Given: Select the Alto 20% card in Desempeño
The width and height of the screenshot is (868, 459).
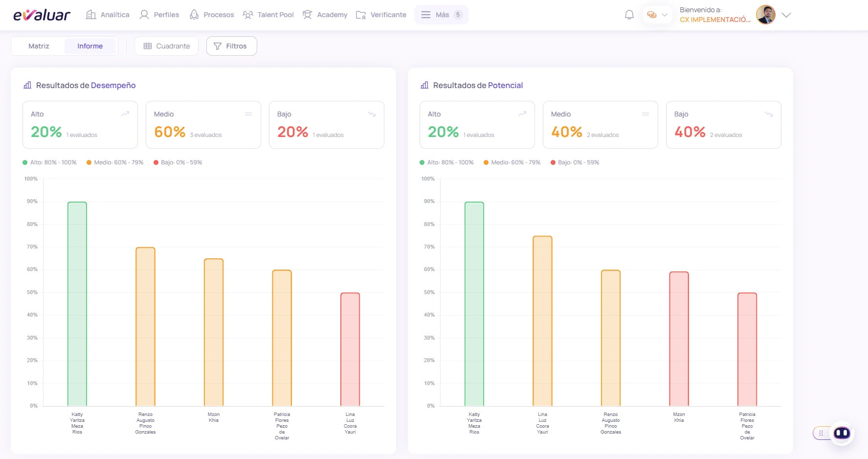Looking at the screenshot, I should click(x=80, y=125).
